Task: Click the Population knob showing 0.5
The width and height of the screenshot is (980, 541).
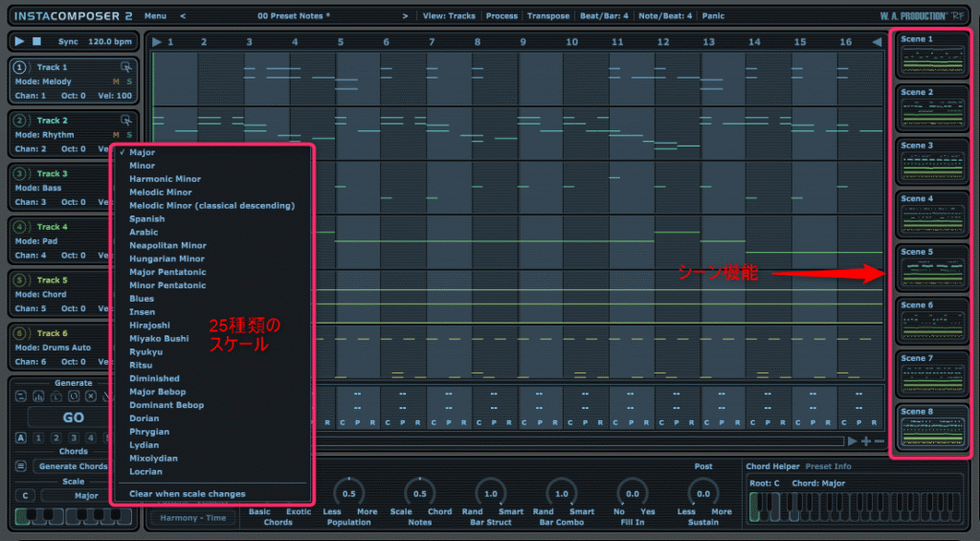Action: click(x=348, y=493)
